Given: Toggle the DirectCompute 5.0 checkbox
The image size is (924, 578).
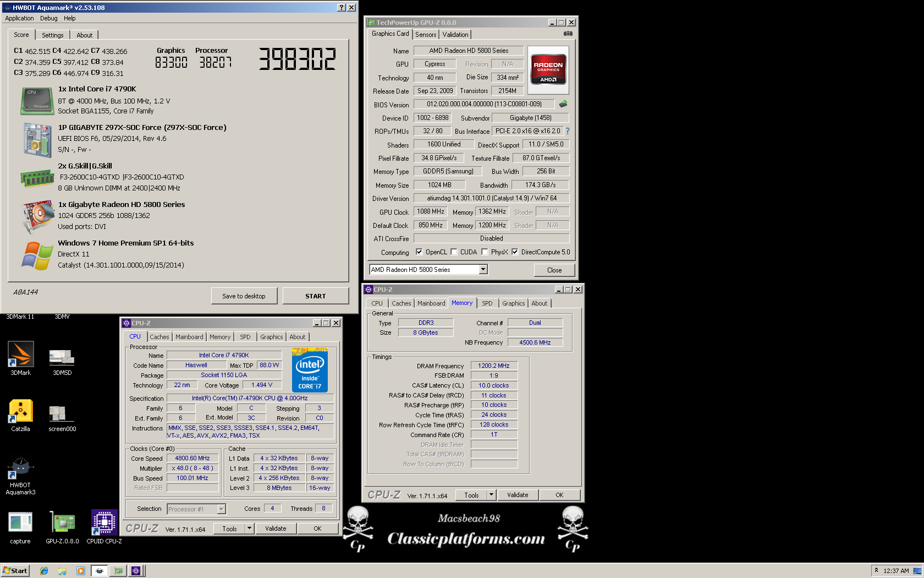Looking at the screenshot, I should (x=515, y=252).
